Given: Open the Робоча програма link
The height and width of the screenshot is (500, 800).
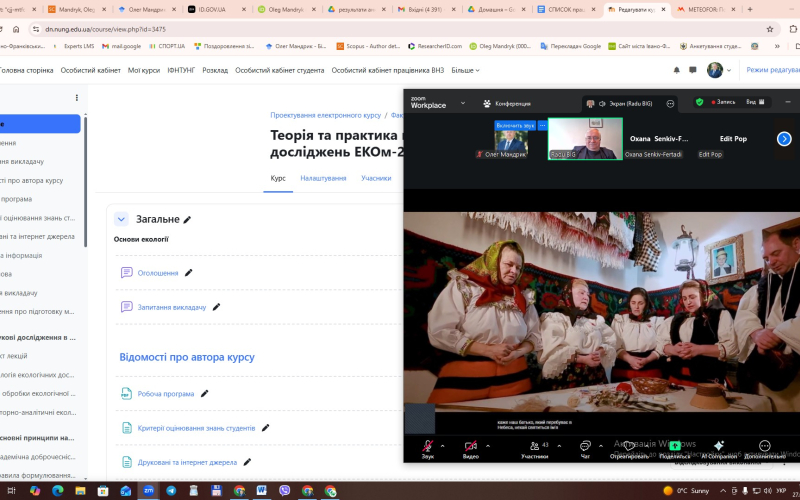Looking at the screenshot, I should (165, 394).
